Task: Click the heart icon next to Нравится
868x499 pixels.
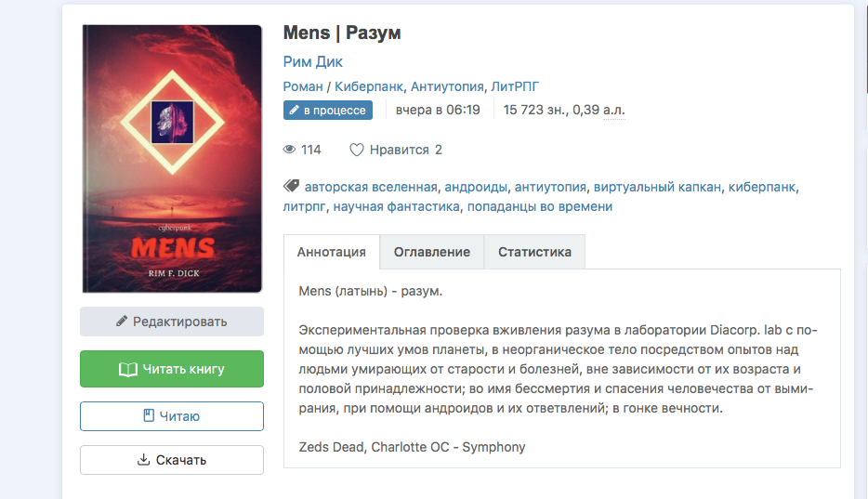Action: 357,150
